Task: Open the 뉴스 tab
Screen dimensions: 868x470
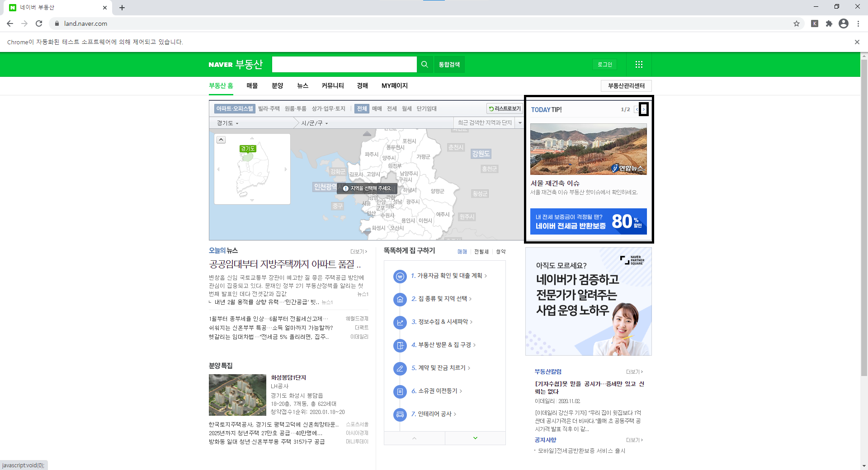Action: point(302,85)
